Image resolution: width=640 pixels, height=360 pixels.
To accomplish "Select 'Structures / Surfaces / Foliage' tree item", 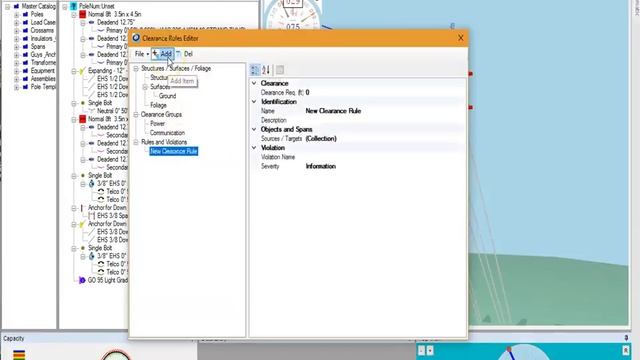I will tap(176, 69).
